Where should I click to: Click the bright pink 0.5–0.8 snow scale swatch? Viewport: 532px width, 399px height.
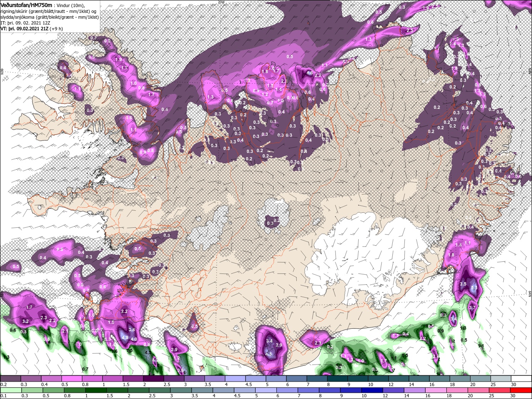(72, 379)
